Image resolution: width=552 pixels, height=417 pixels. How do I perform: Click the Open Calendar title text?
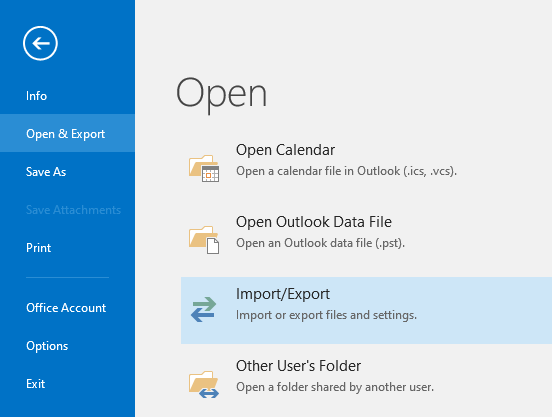[x=285, y=150]
